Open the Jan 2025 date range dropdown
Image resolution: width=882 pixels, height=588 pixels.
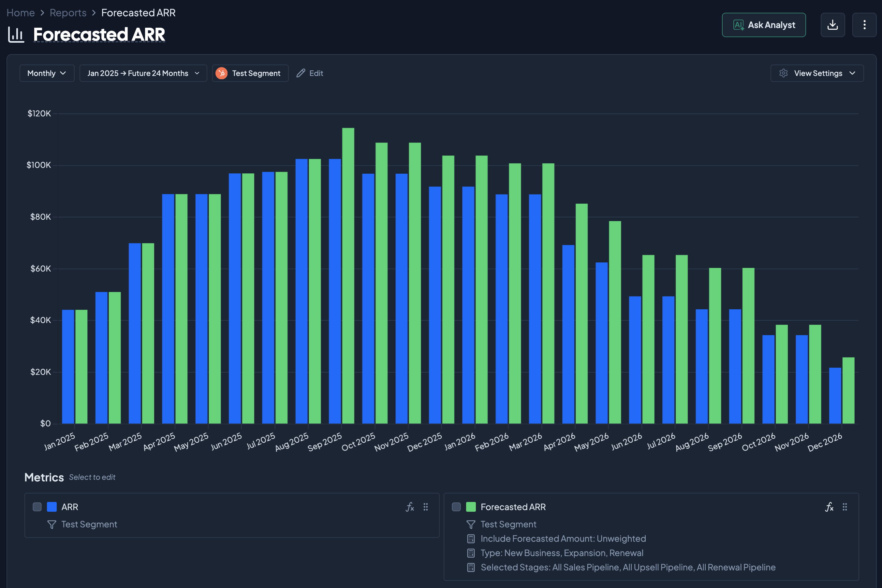[143, 73]
